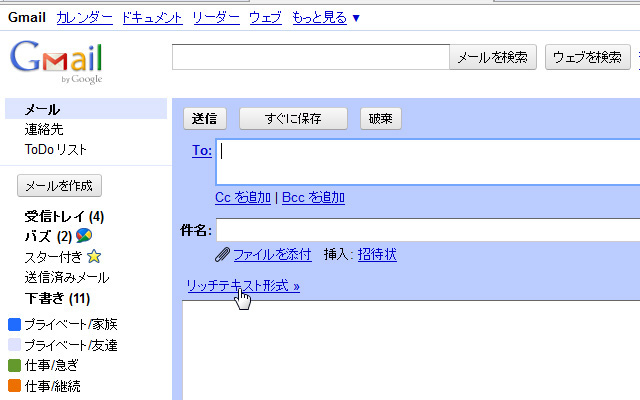640x400 pixels.
Task: Open ToDo リスト in the sidebar
Action: [56, 149]
